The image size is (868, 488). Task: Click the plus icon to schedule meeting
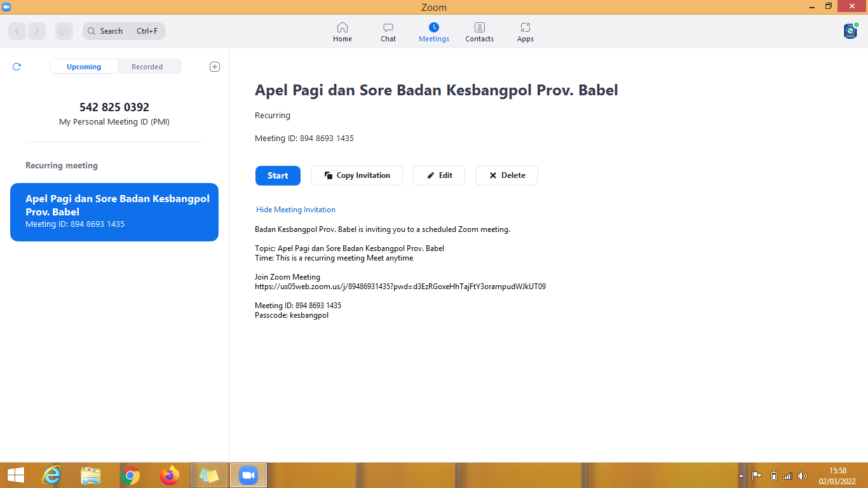(x=215, y=67)
